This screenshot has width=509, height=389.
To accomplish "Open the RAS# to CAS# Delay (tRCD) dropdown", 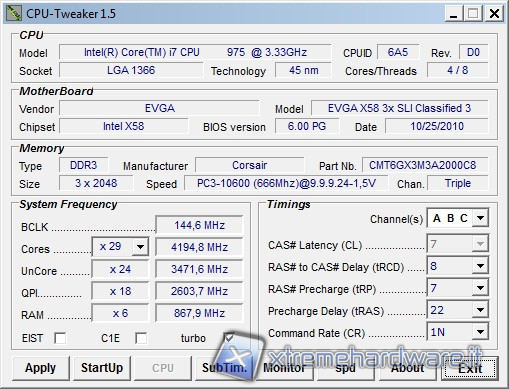I will coord(458,266).
